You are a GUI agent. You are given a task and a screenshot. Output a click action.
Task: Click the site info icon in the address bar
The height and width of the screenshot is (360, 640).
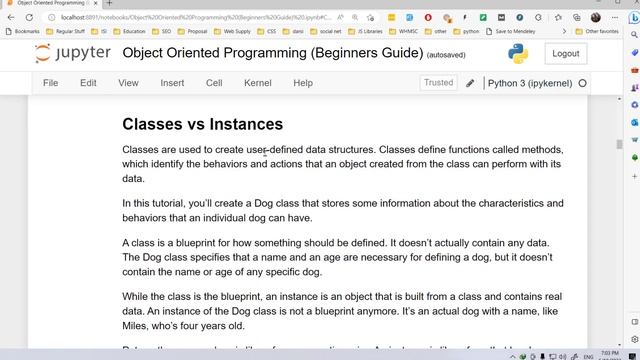[51, 18]
